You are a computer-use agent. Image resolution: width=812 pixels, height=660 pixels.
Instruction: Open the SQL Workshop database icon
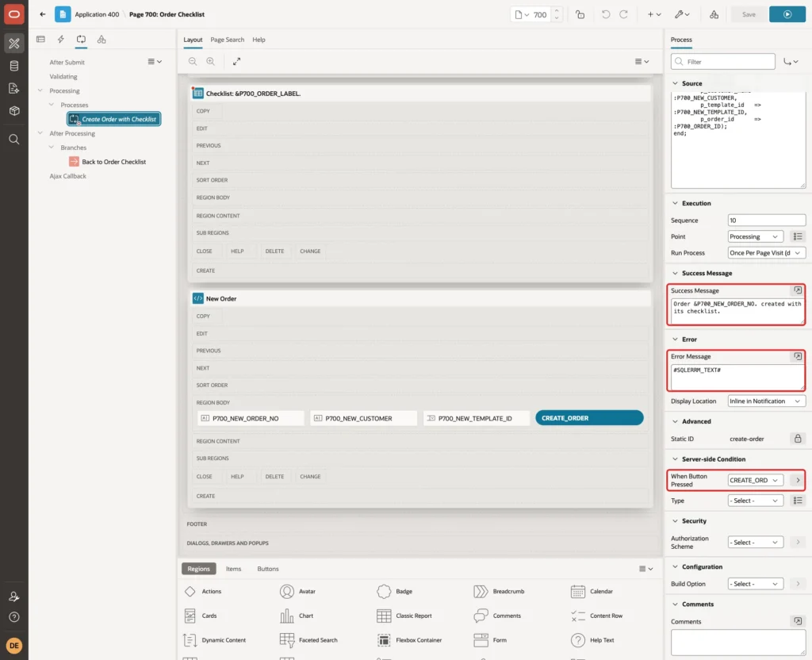tap(14, 66)
